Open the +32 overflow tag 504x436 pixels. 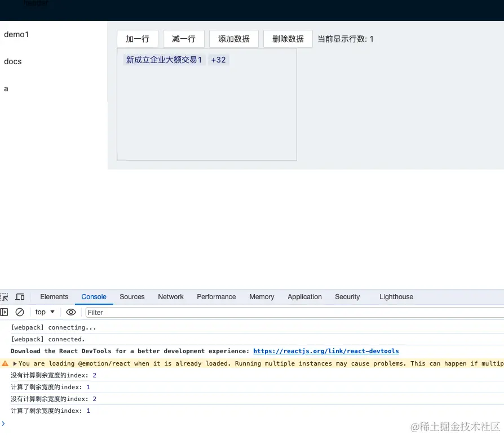click(219, 60)
